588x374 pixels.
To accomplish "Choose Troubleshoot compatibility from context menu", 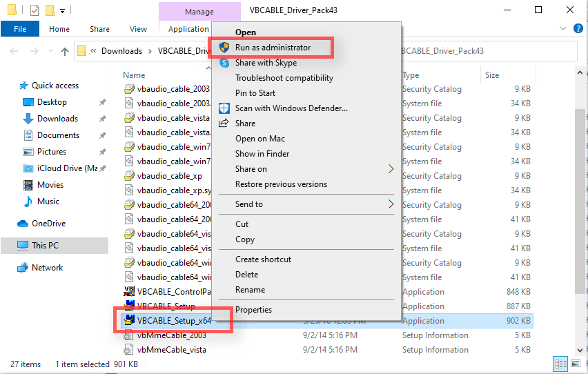I will click(x=284, y=78).
